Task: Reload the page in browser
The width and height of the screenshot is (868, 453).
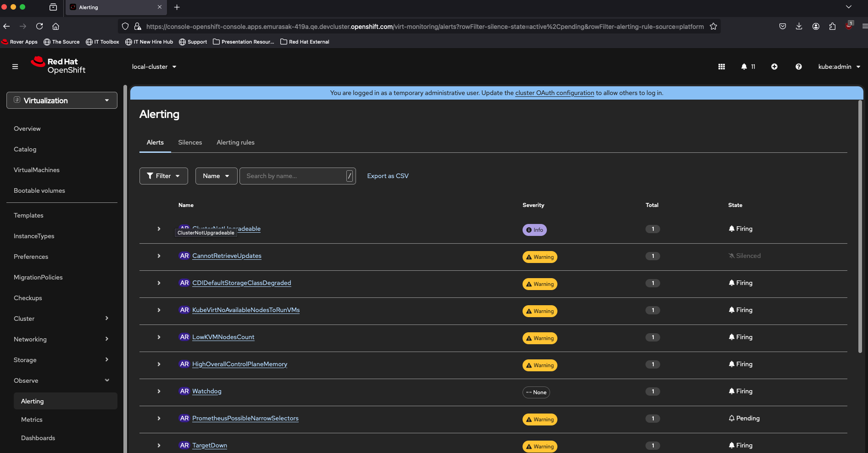Action: coord(39,26)
